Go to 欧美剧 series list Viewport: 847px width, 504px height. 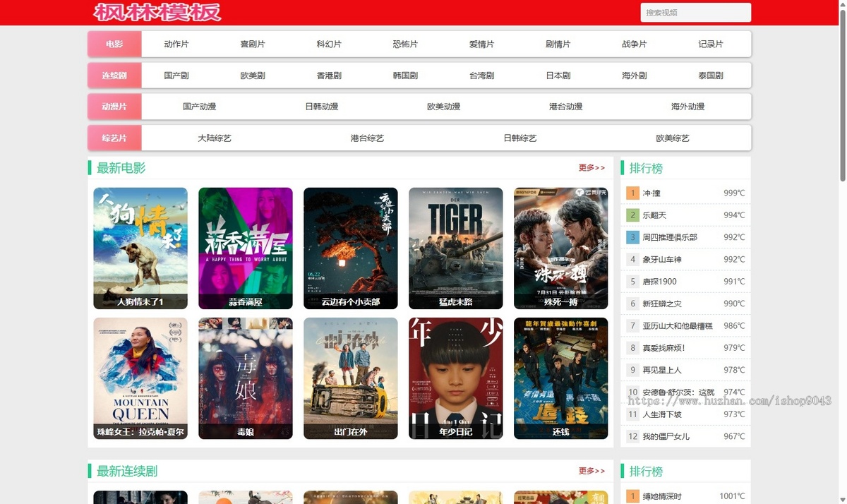coord(253,75)
